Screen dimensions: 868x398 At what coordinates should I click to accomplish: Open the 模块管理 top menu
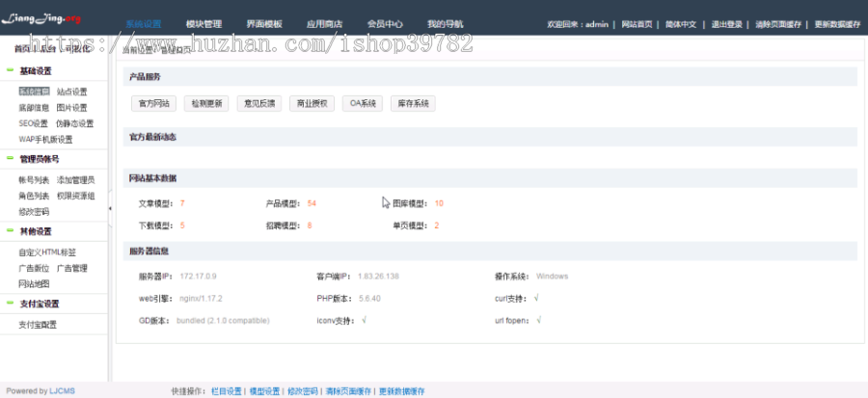coord(203,24)
